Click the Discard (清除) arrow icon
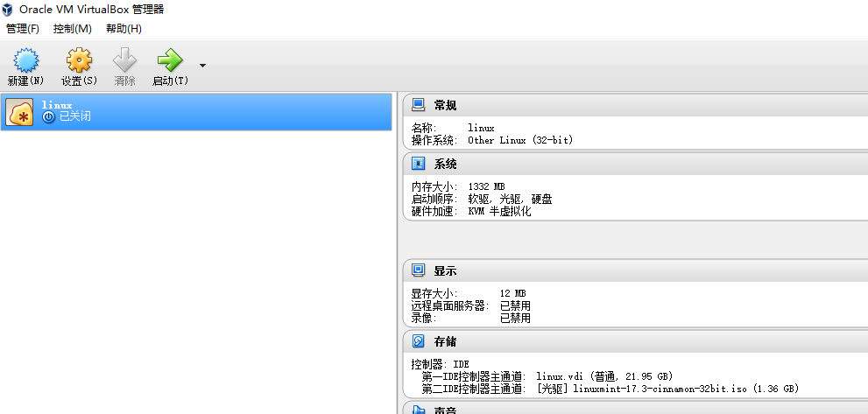 (124, 60)
